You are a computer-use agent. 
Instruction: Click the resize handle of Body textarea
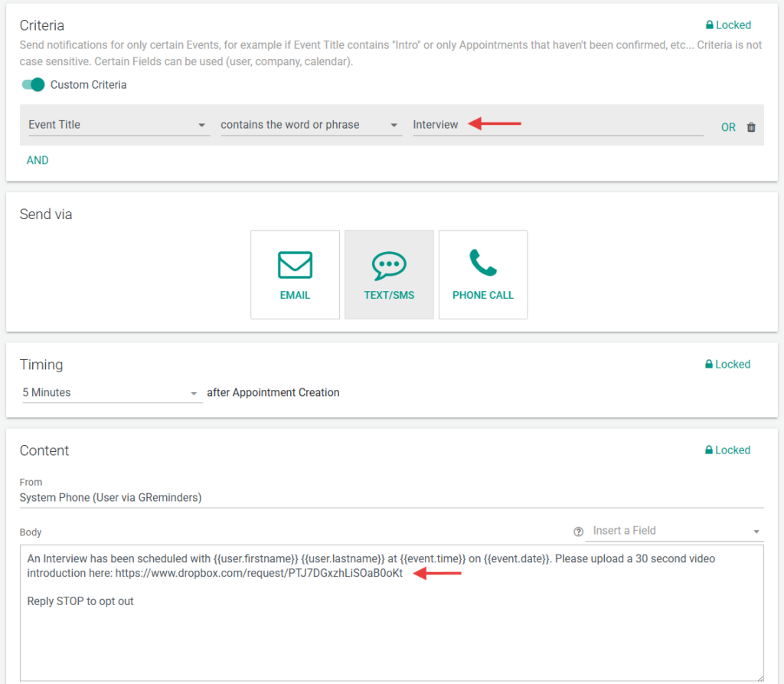click(x=759, y=676)
